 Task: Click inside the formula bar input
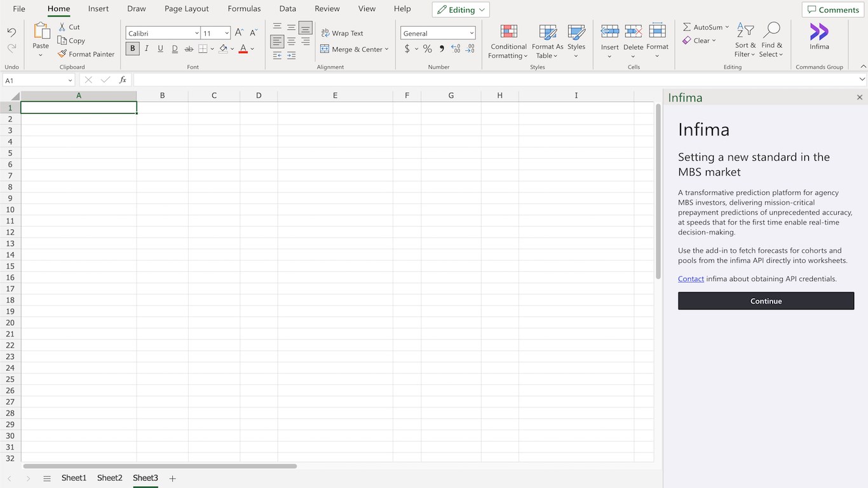point(495,80)
